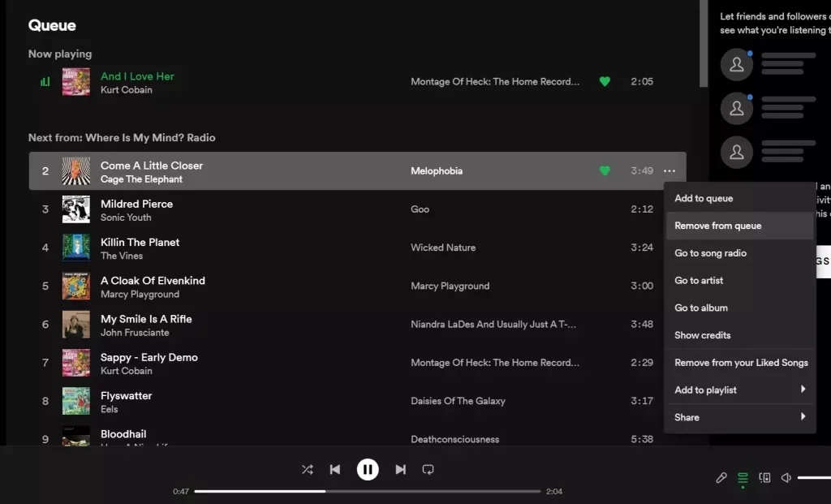
Task: Open connect to a device icon
Action: tap(764, 477)
